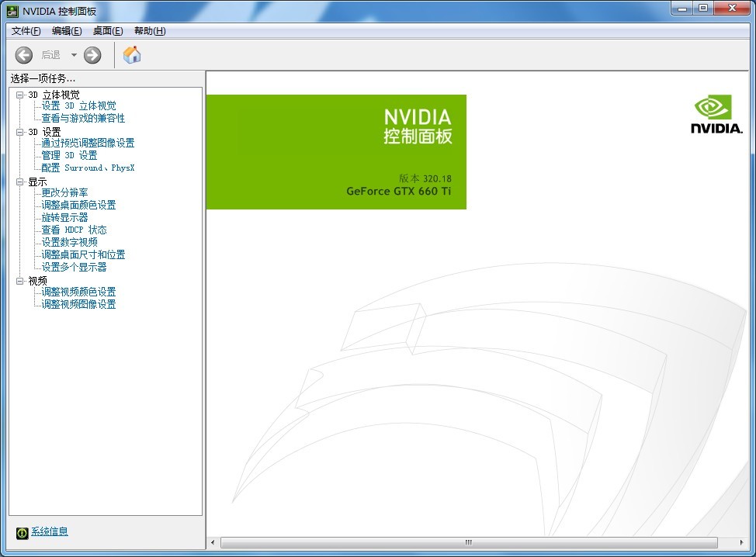This screenshot has height=557, width=756.
Task: Select 调整桌面尺寸和位置 task
Action: click(x=83, y=254)
